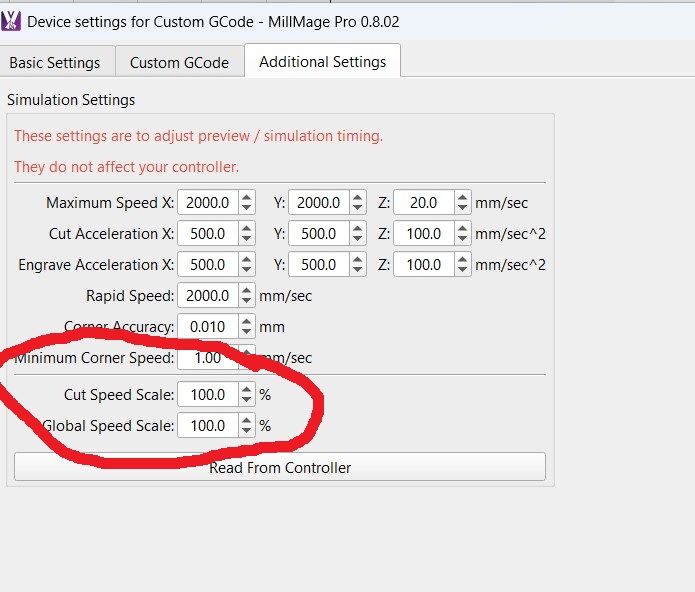Edit the Rapid Speed field
The height and width of the screenshot is (592, 695).
(x=208, y=296)
